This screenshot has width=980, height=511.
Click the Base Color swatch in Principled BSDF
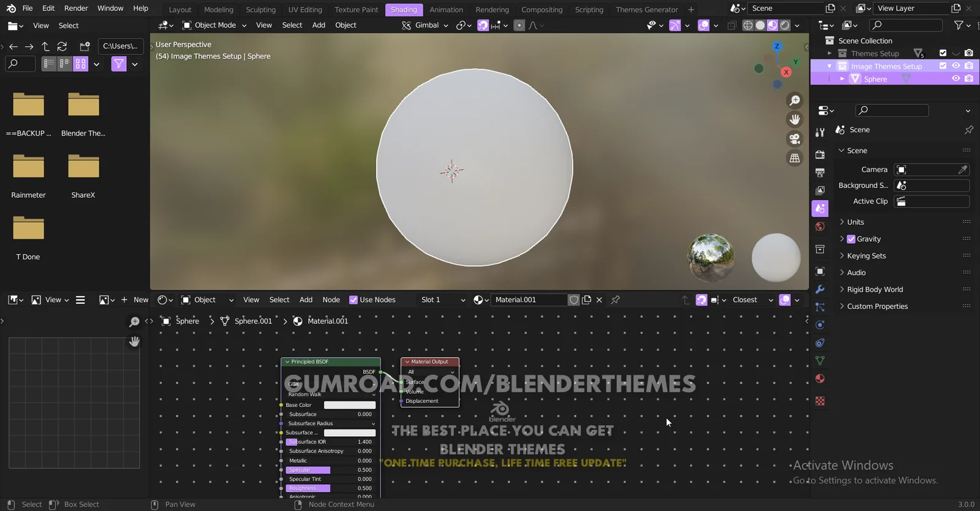pos(349,405)
